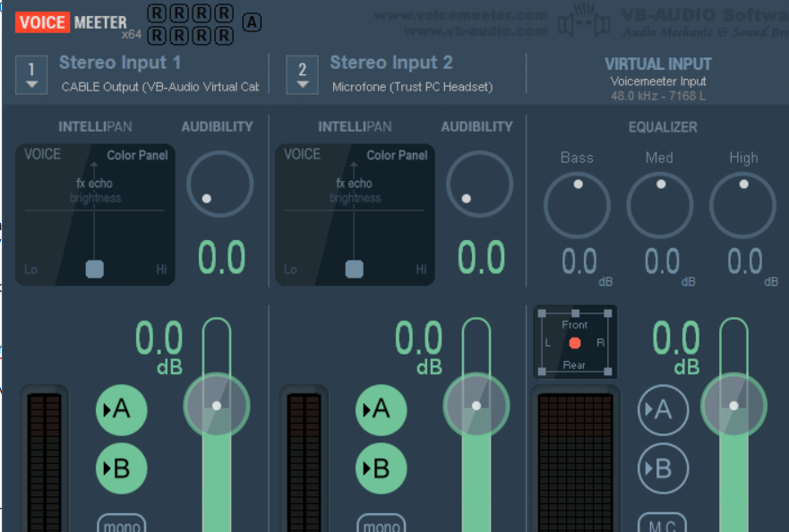This screenshot has width=789, height=532.
Task: Toggle bus B on Stereo Input 2
Action: pyautogui.click(x=381, y=468)
